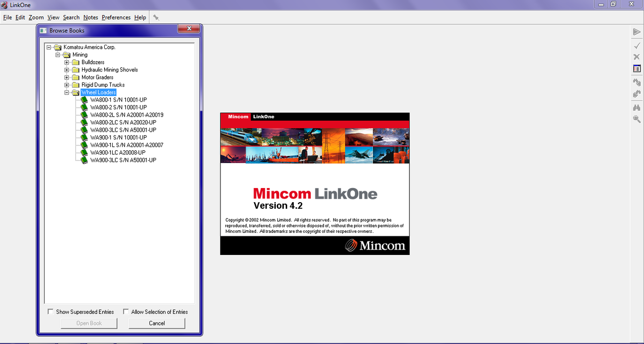Click the green book icon for WA800-1
The height and width of the screenshot is (344, 644).
(84, 100)
